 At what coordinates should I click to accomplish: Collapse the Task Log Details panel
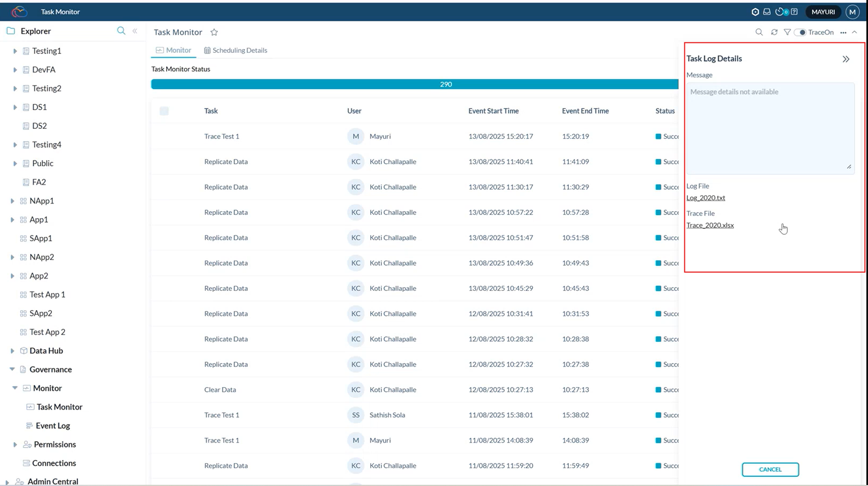click(846, 59)
